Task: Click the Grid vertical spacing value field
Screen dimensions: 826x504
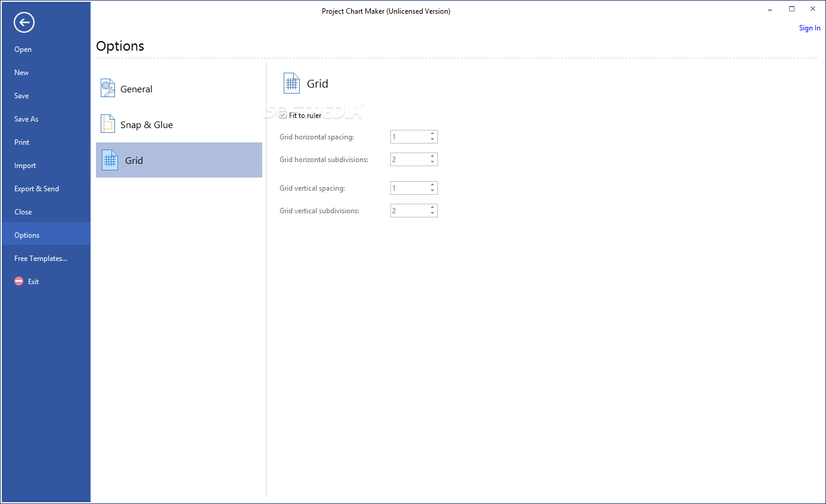Action: [x=409, y=188]
